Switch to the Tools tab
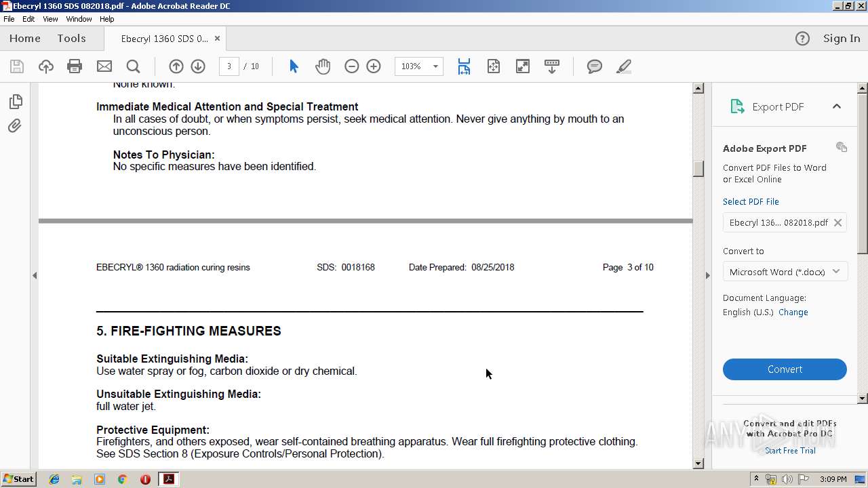This screenshot has height=488, width=868. pyautogui.click(x=71, y=39)
